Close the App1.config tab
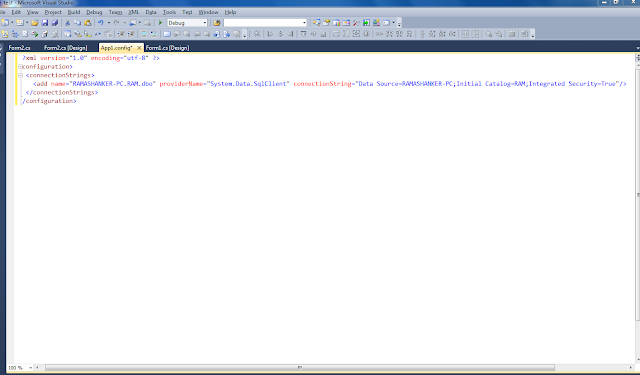This screenshot has width=640, height=375. point(139,48)
